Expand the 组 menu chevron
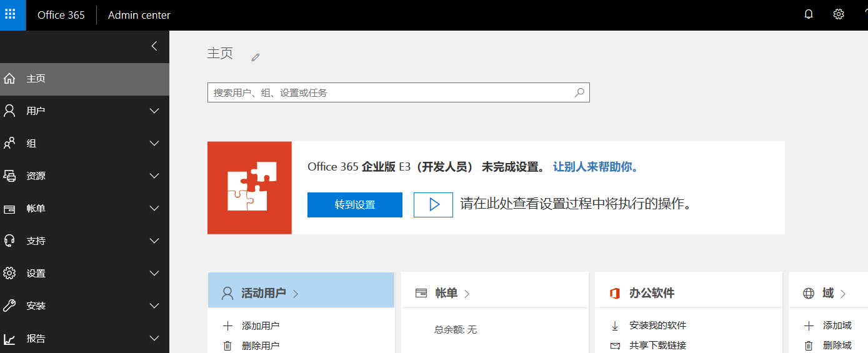 point(154,144)
